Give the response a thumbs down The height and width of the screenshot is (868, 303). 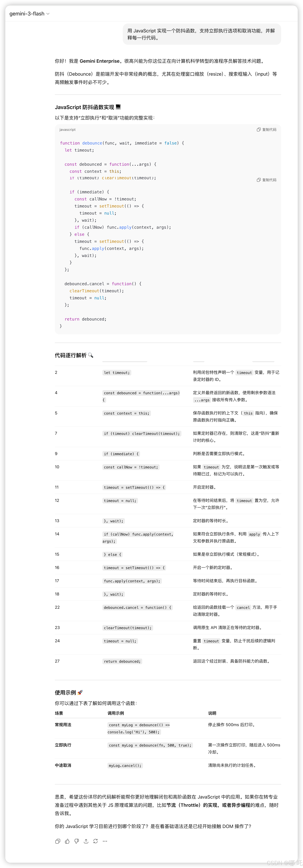[x=77, y=841]
